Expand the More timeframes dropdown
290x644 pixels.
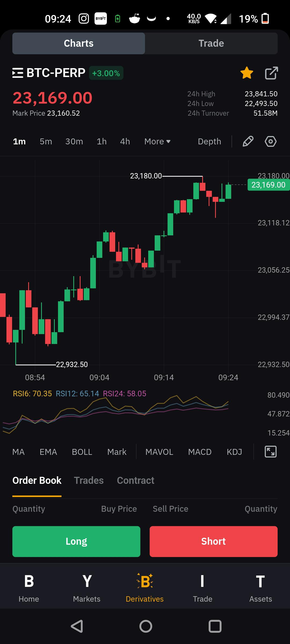pyautogui.click(x=157, y=141)
